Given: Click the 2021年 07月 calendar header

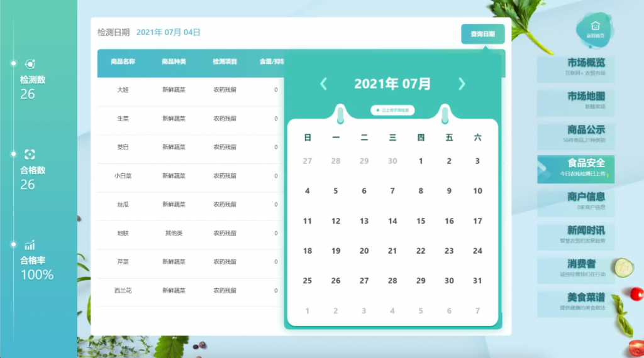Looking at the screenshot, I should click(x=392, y=84).
